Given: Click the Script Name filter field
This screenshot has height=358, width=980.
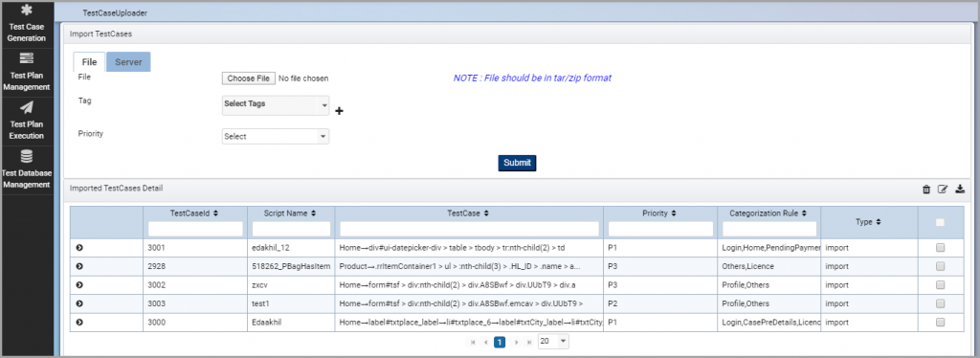Looking at the screenshot, I should tap(291, 230).
